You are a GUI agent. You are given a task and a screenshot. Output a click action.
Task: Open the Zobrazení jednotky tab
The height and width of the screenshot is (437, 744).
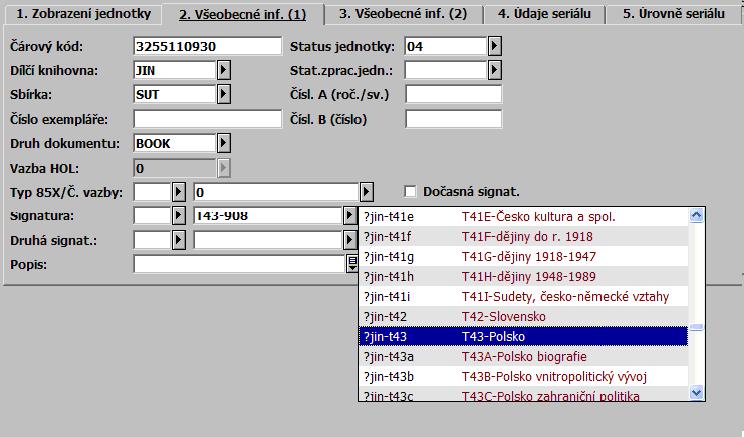tap(84, 14)
